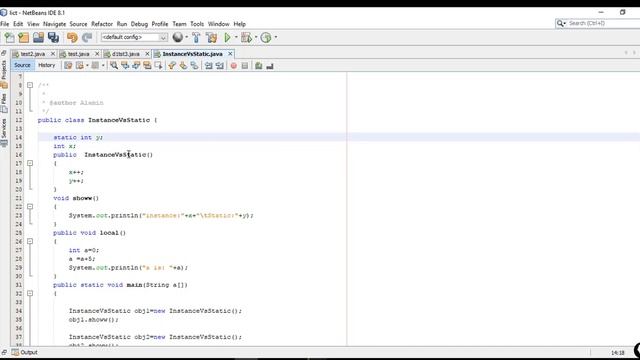Screen dimensions: 640x360
Task: Click the Save All toolbar icon
Action: (x=53, y=38)
